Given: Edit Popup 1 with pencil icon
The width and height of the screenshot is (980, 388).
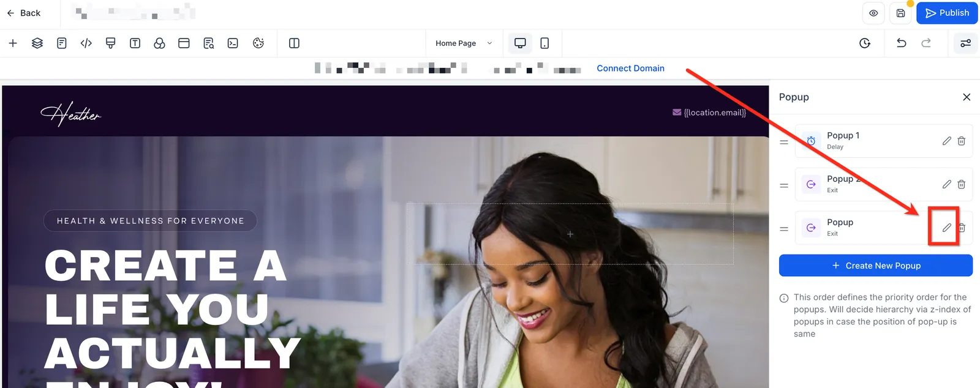Looking at the screenshot, I should pos(947,141).
